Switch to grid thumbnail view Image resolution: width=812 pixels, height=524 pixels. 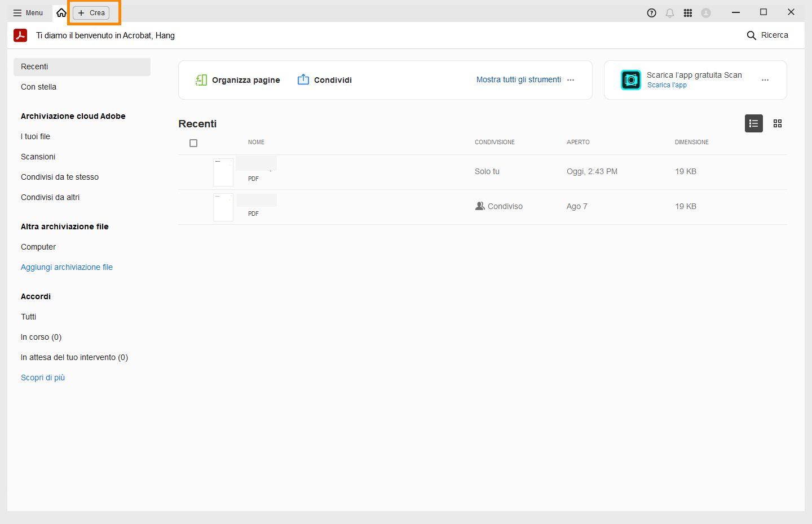[x=778, y=123]
